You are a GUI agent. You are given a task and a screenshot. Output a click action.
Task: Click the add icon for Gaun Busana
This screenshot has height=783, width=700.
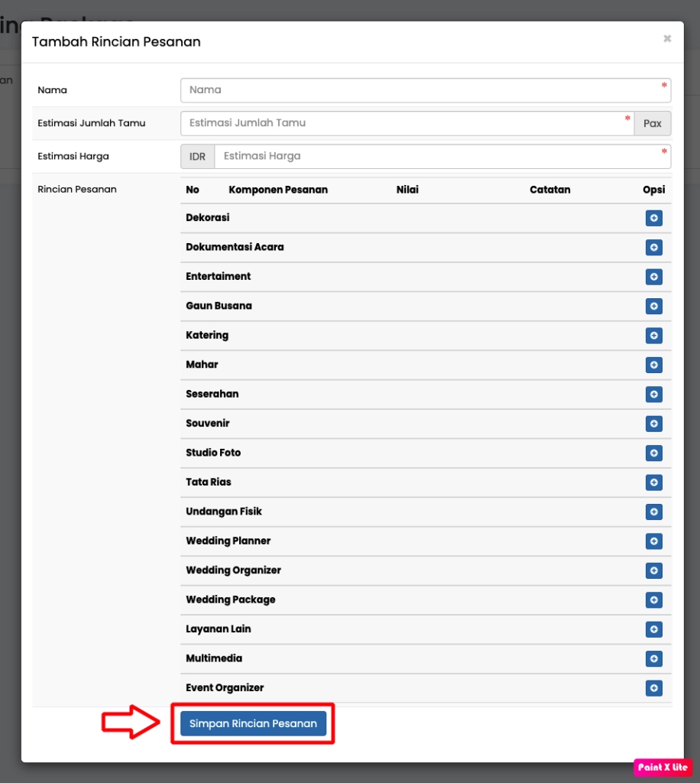653,306
